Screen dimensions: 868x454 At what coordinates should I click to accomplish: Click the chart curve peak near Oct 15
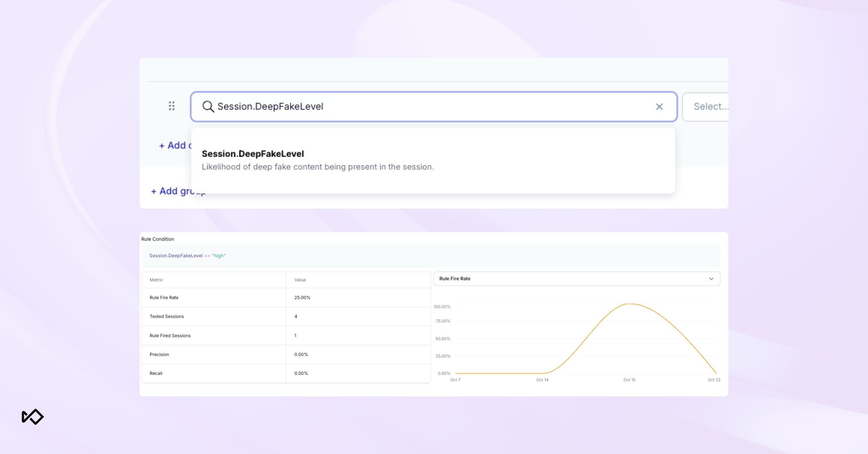click(630, 304)
